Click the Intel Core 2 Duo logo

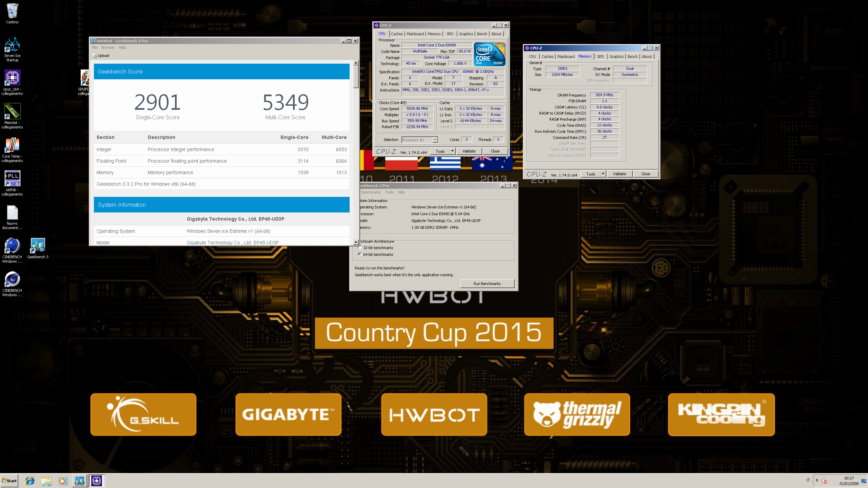[x=489, y=54]
